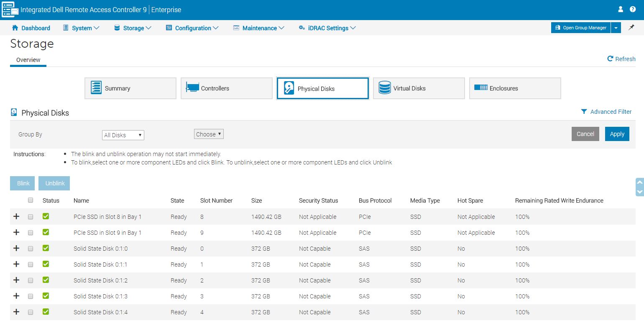
Task: Click the user profile icon in header
Action: [x=621, y=9]
